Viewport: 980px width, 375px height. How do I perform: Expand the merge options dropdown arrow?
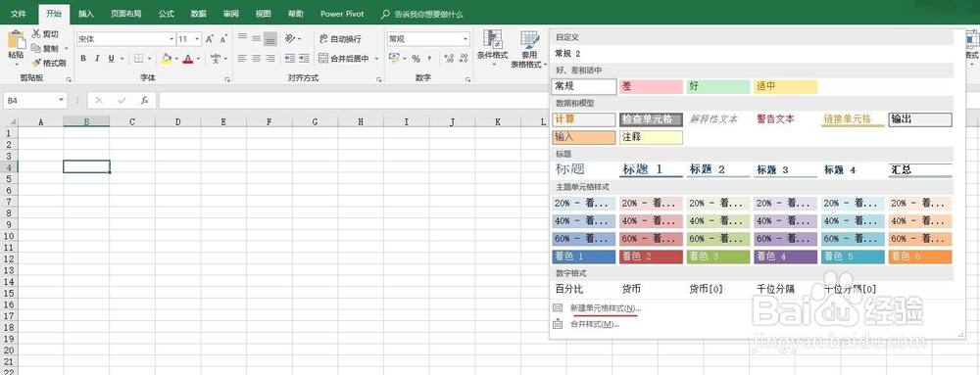point(377,59)
